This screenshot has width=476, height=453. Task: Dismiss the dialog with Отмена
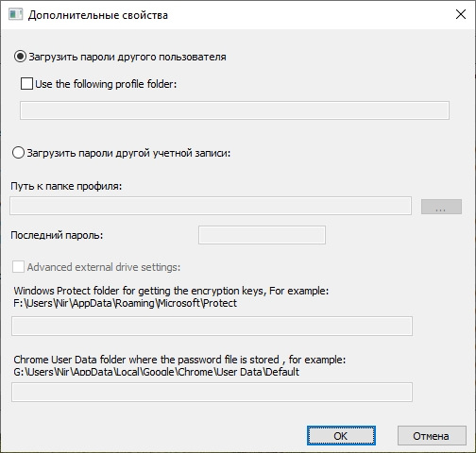coord(432,436)
